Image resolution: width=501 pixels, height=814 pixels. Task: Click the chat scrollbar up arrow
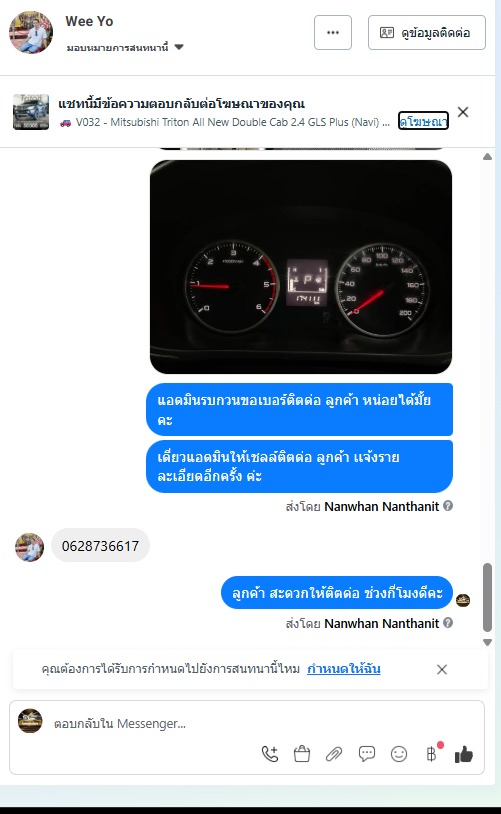coord(487,156)
